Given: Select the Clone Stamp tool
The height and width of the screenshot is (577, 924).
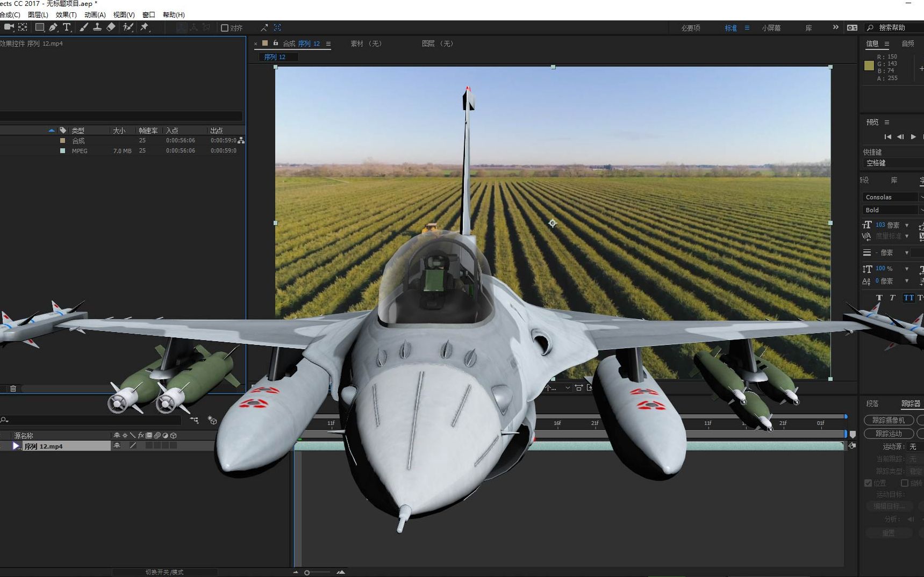Looking at the screenshot, I should 97,27.
